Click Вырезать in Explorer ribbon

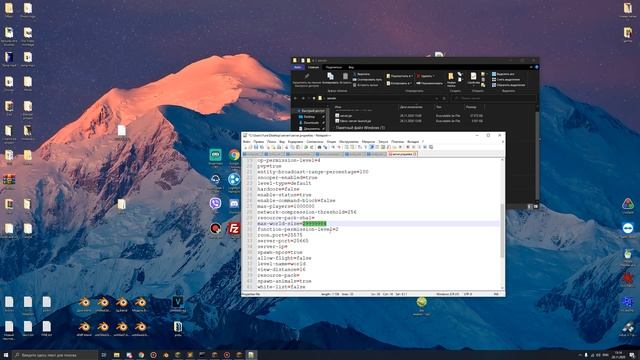click(x=362, y=74)
